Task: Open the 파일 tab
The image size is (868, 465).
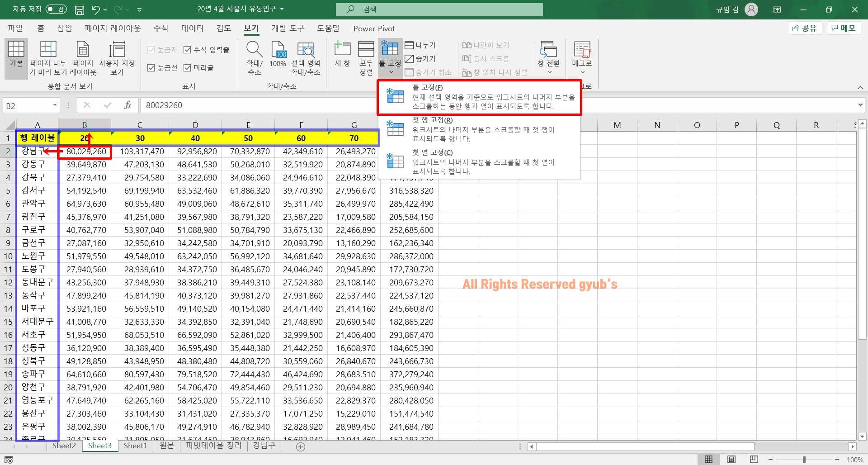Action: tap(15, 28)
